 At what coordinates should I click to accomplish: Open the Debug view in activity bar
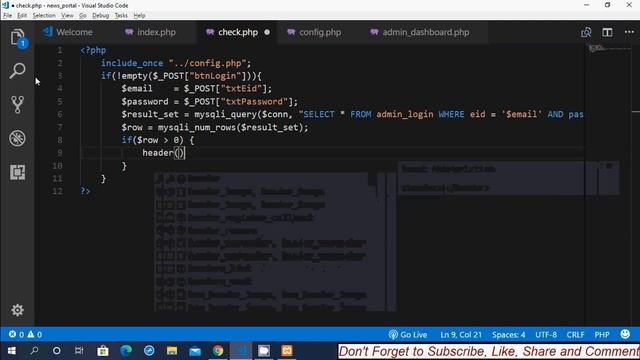(17, 138)
